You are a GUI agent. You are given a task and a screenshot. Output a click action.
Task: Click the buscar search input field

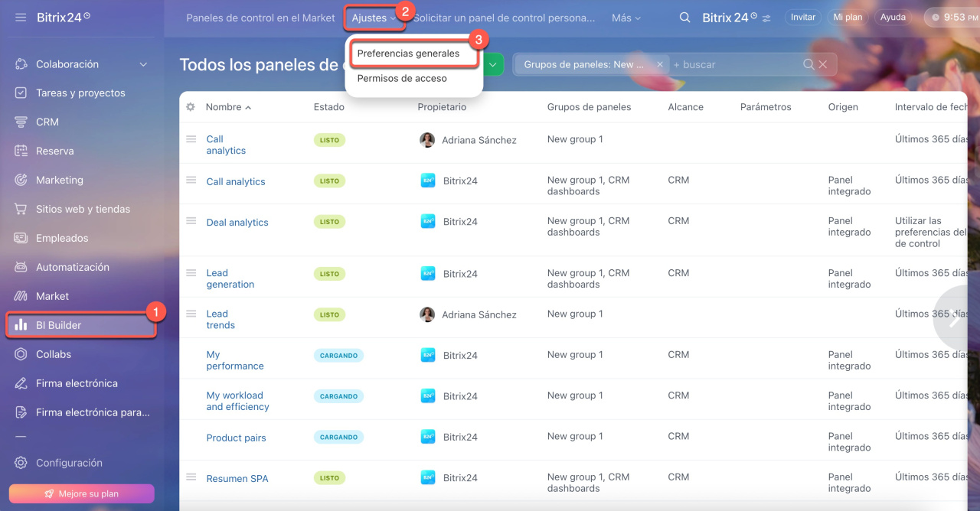coord(735,65)
